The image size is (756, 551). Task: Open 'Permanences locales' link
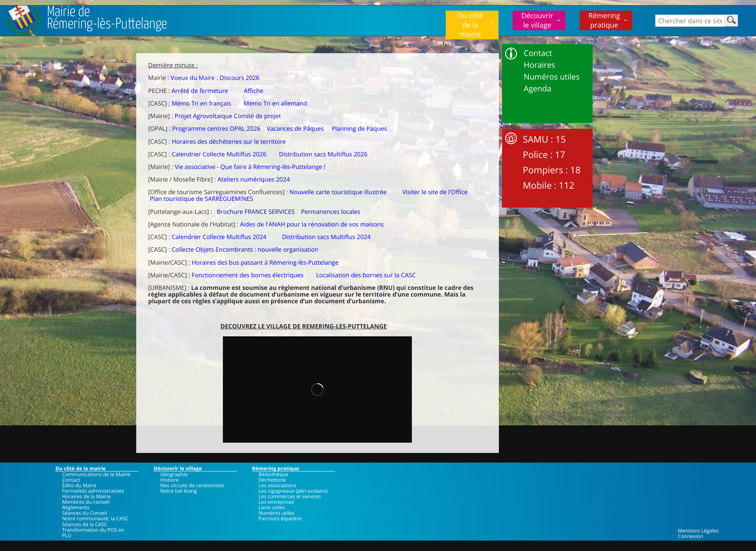330,212
